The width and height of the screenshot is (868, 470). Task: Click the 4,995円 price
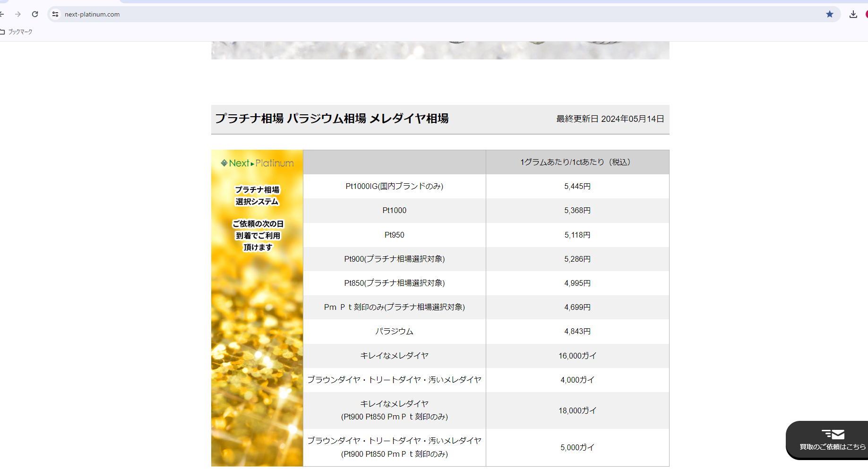point(577,283)
